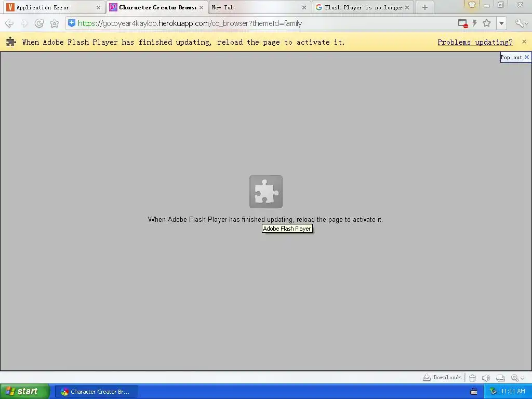Image resolution: width=532 pixels, height=399 pixels.
Task: Click the blocked pop-up icon in the address bar
Action: 463,23
